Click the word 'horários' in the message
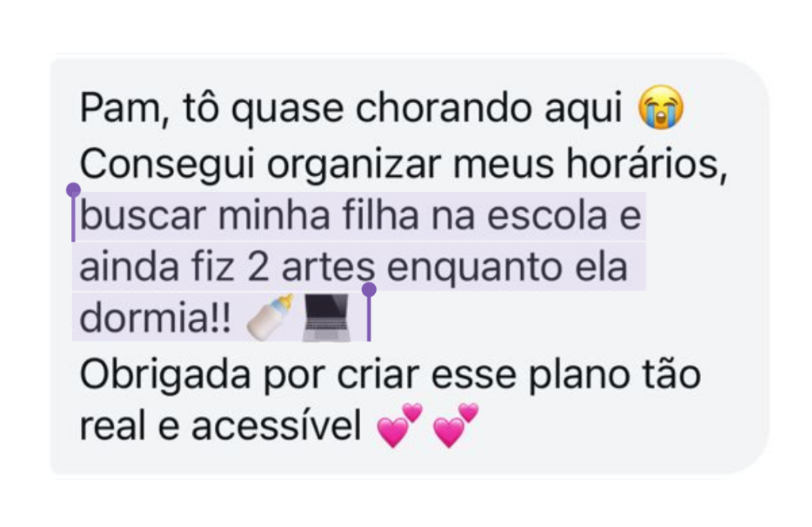Viewport: 812px width, 527px height. coord(647,163)
